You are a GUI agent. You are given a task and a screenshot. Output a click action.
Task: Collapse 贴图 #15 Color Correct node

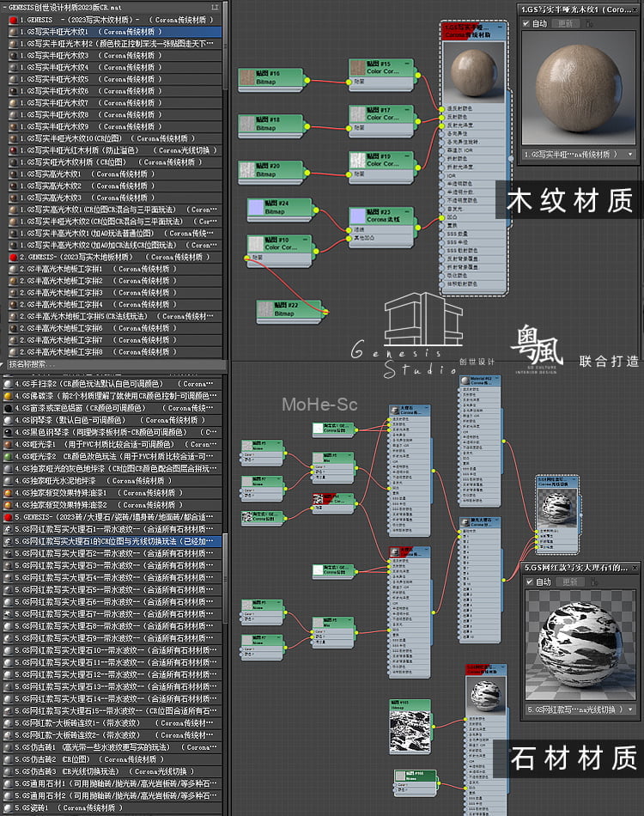[407, 64]
